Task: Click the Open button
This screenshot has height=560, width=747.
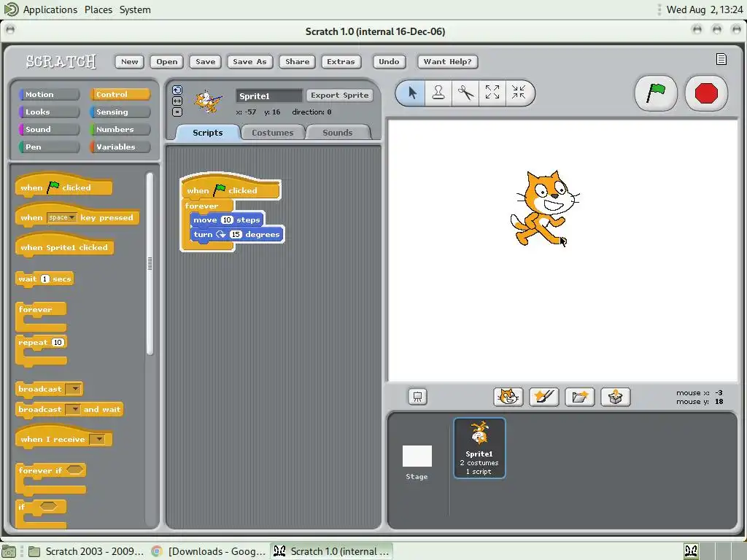Action: pyautogui.click(x=167, y=61)
